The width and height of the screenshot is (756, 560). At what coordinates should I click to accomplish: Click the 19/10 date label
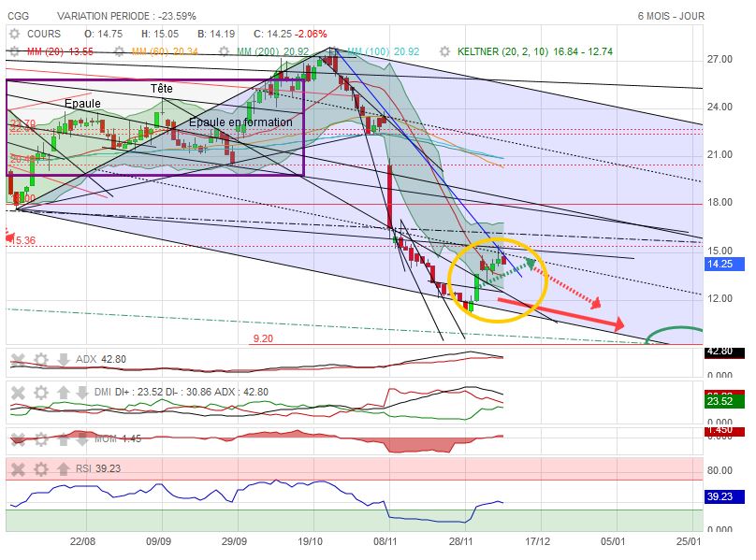click(310, 541)
